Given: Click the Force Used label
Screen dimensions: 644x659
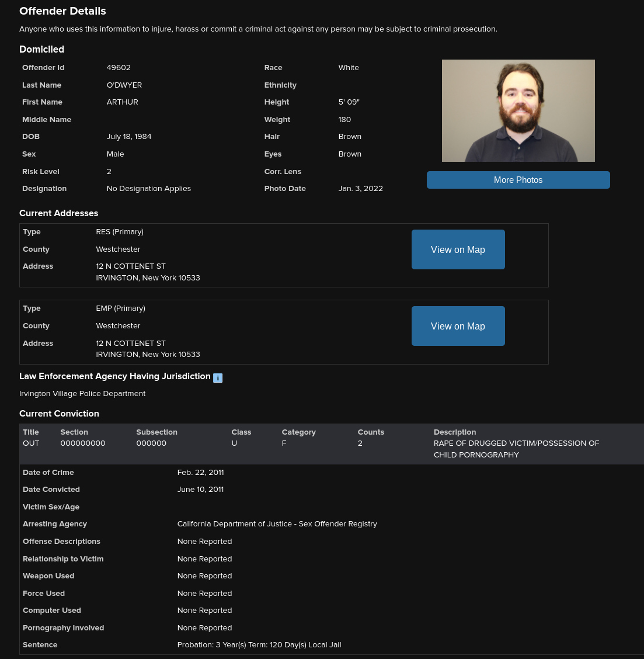Looking at the screenshot, I should tap(44, 594).
